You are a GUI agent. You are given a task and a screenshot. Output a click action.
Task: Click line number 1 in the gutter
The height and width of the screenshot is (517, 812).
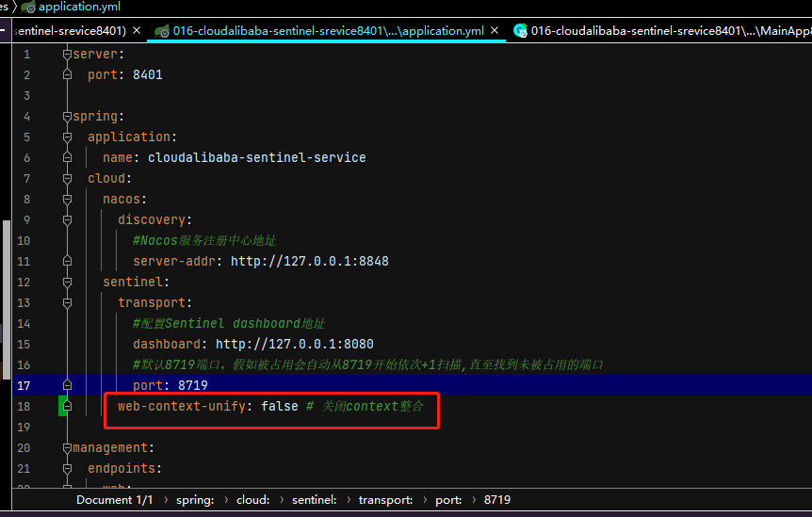pyautogui.click(x=27, y=55)
